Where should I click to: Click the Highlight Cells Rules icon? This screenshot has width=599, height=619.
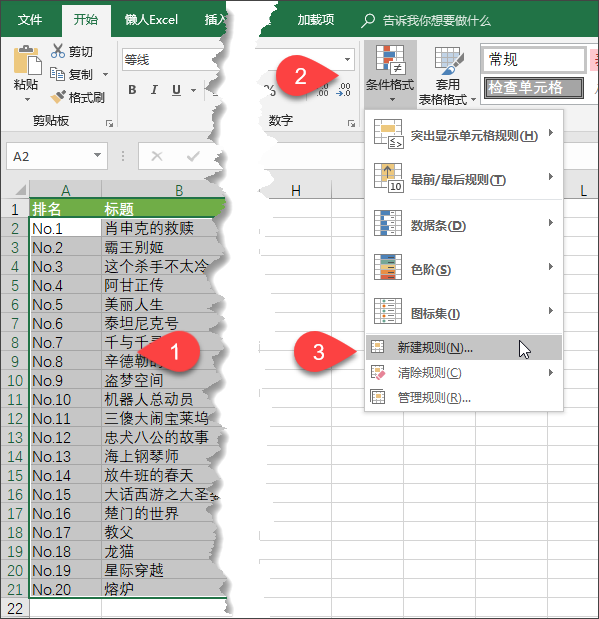(388, 134)
